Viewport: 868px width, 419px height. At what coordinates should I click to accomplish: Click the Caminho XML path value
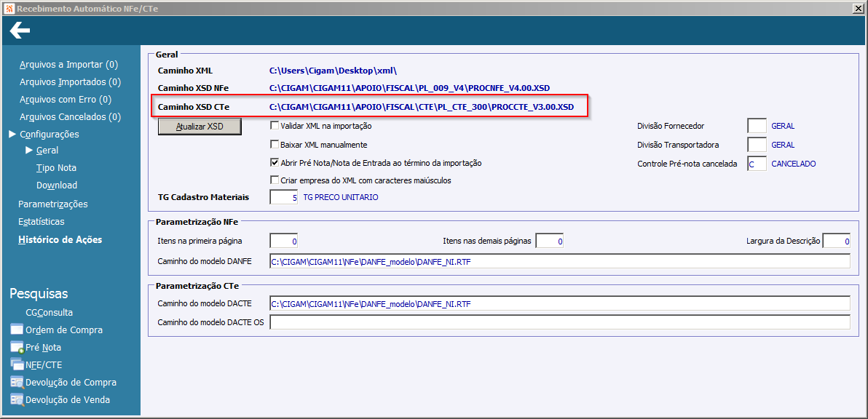(x=334, y=71)
